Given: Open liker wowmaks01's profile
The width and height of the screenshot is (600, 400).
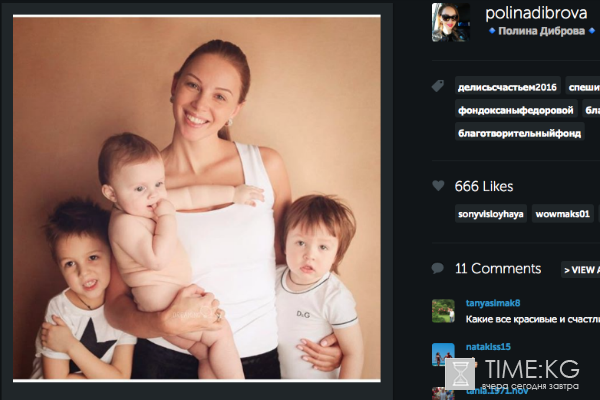Looking at the screenshot, I should [x=562, y=214].
